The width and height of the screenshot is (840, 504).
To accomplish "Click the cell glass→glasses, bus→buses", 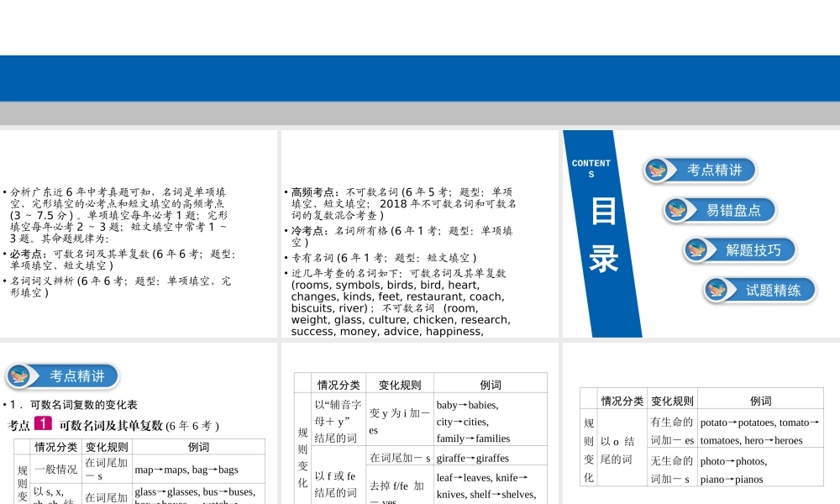I will coord(198,494).
